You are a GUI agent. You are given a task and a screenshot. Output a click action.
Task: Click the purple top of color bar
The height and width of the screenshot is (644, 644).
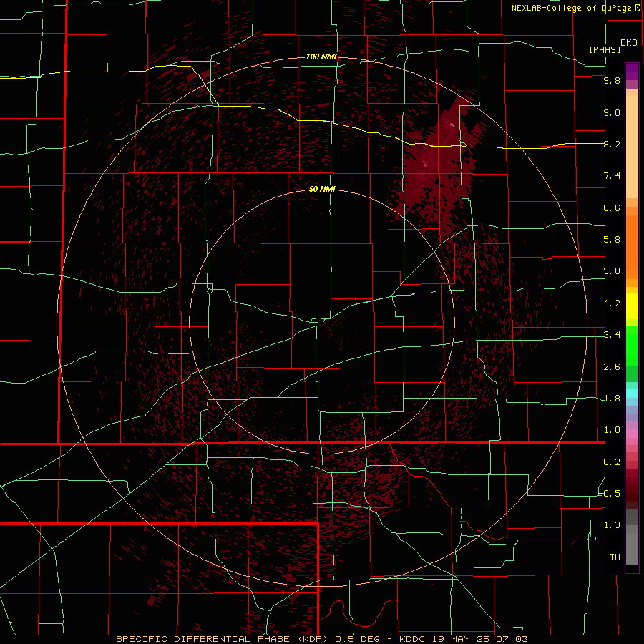point(632,72)
